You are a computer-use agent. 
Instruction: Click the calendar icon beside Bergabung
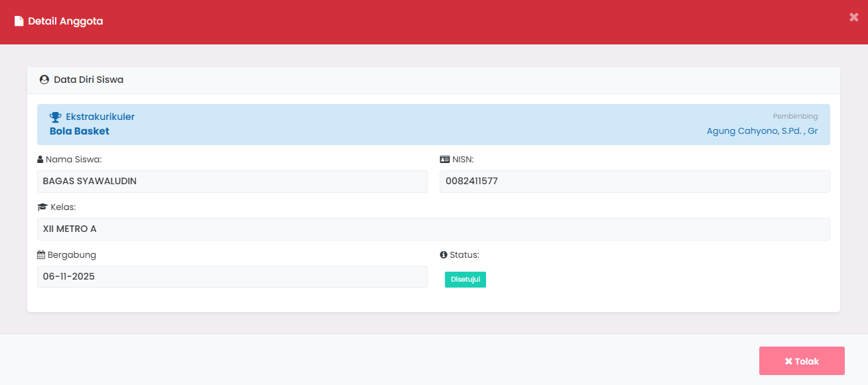(x=41, y=255)
